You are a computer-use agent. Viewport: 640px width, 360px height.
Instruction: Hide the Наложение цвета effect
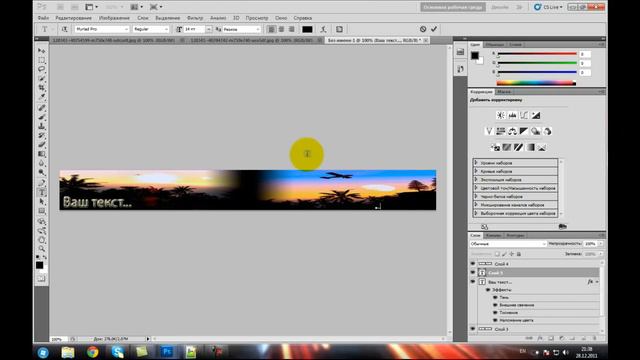tap(495, 320)
